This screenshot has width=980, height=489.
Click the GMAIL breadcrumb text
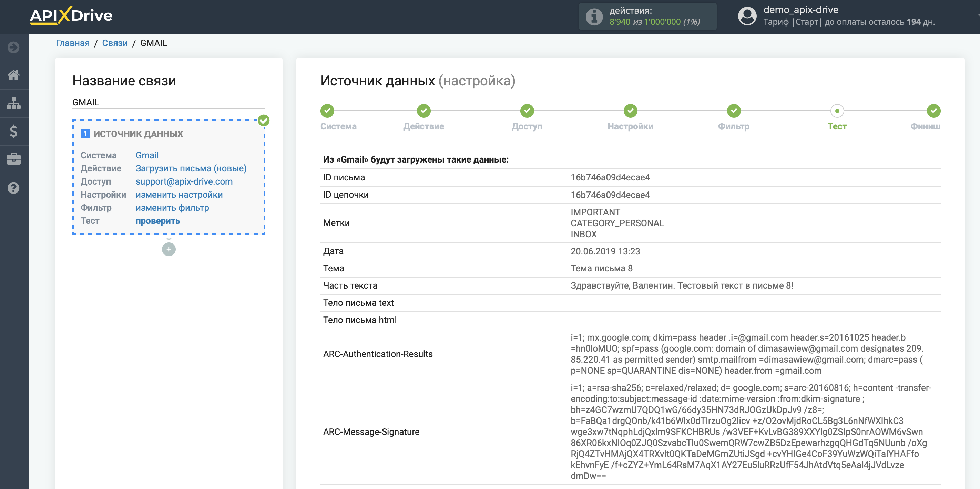[154, 43]
